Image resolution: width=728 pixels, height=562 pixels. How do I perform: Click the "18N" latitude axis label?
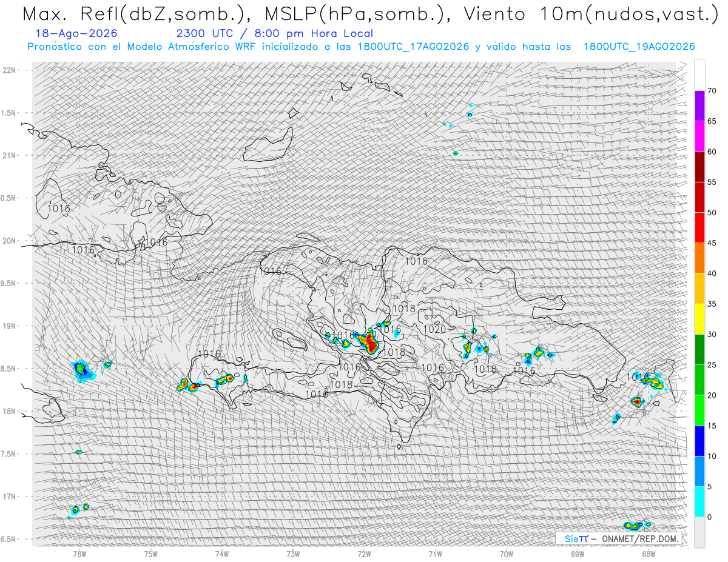[x=9, y=411]
